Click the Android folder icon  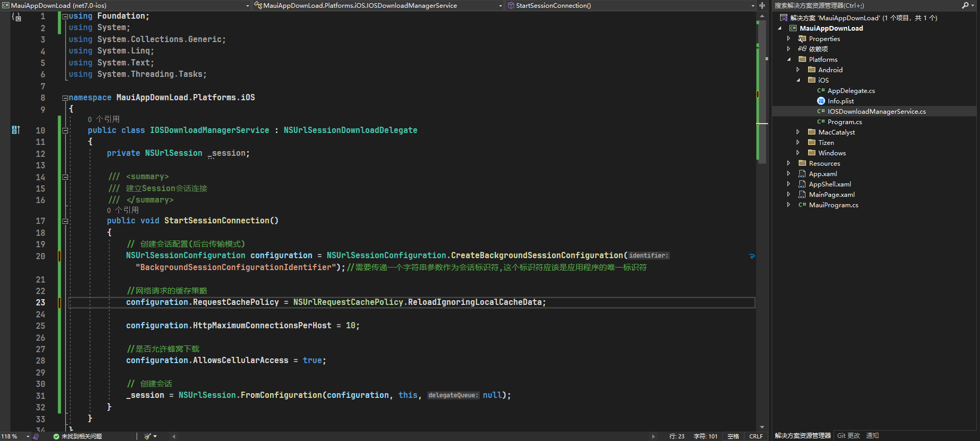point(812,70)
